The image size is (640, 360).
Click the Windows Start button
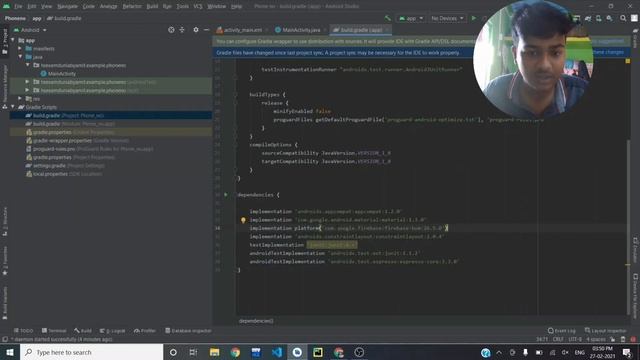(10, 352)
